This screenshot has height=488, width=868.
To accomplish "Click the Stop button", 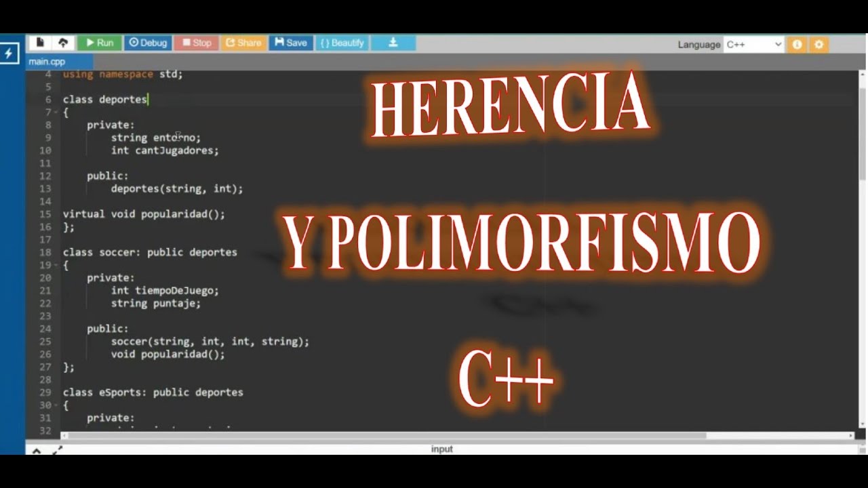I will [197, 43].
